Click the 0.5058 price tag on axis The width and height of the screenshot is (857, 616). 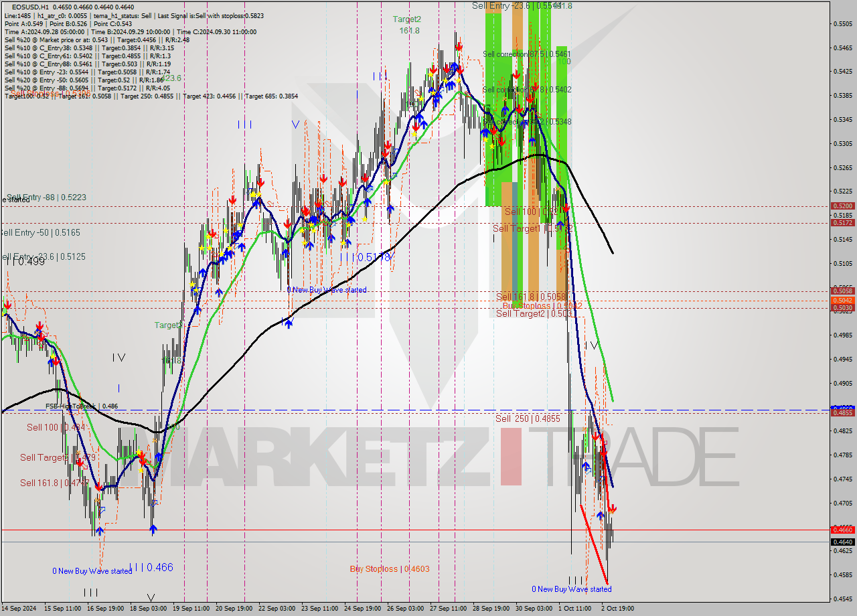click(x=842, y=291)
